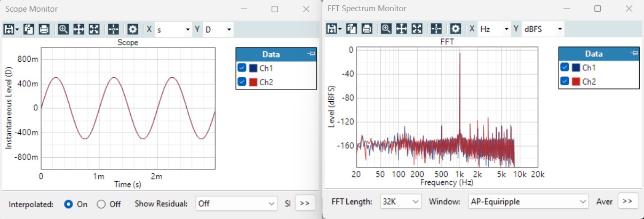Image resolution: width=644 pixels, height=219 pixels.
Task: Set Interpolated to Off
Action: [x=101, y=204]
